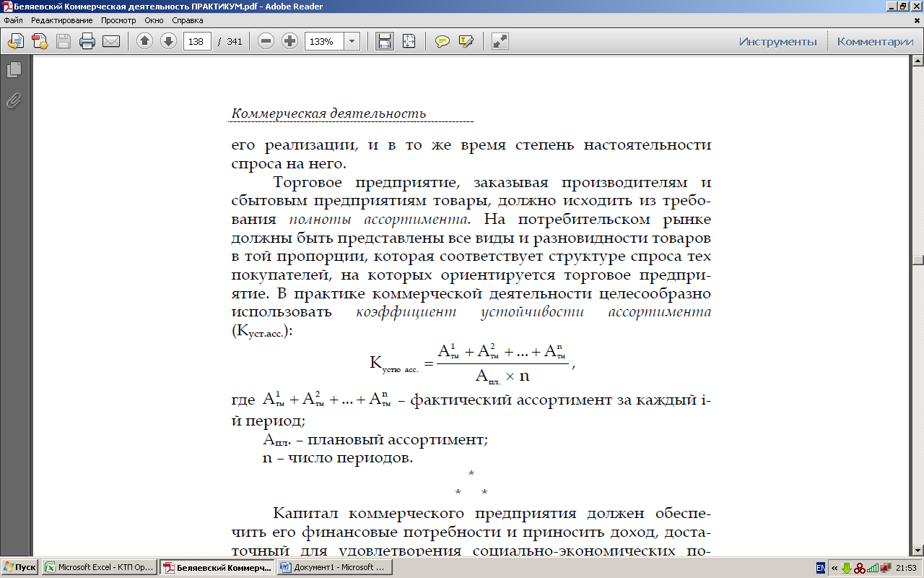Click the system clock 21:53

906,567
